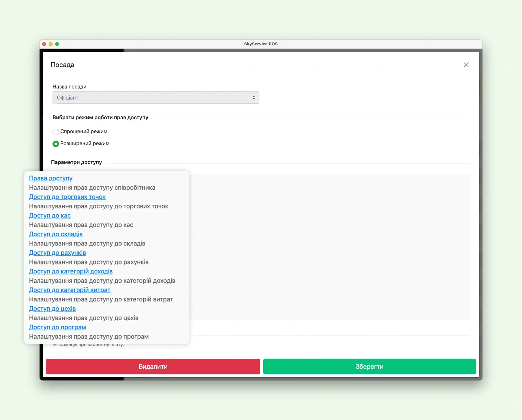Open the Доступ до цехів link

pyautogui.click(x=52, y=309)
